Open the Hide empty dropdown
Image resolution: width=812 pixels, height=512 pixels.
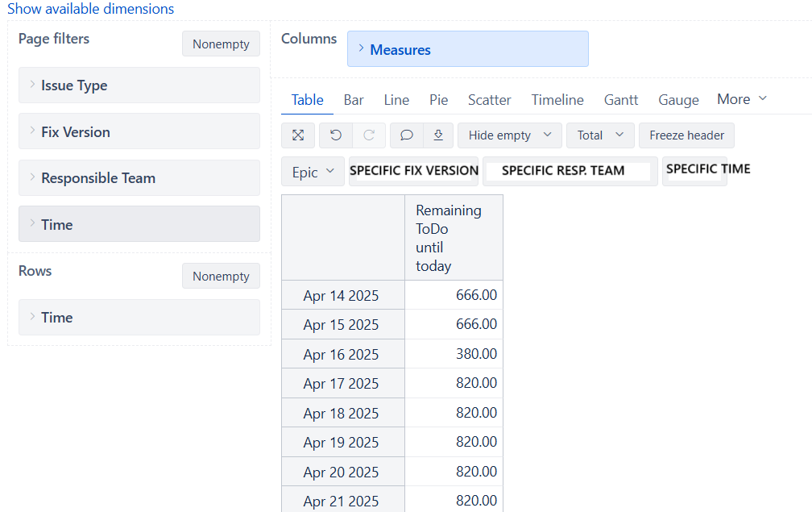click(x=509, y=135)
